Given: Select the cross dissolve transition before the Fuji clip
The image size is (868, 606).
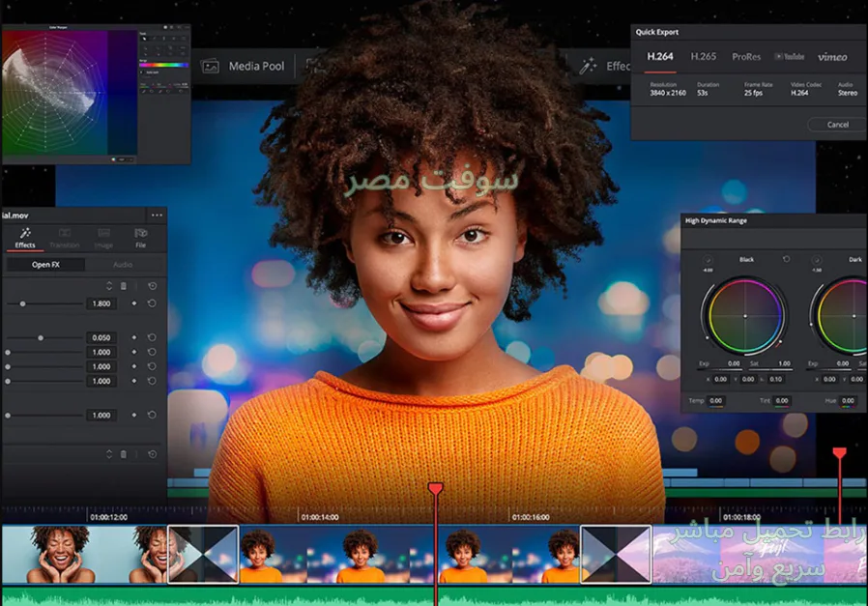Looking at the screenshot, I should pyautogui.click(x=616, y=554).
